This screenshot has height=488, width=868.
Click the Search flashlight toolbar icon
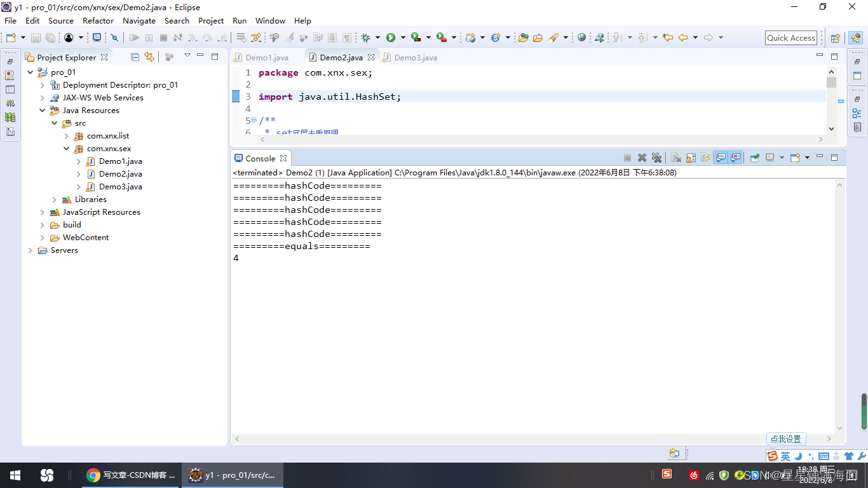(553, 37)
